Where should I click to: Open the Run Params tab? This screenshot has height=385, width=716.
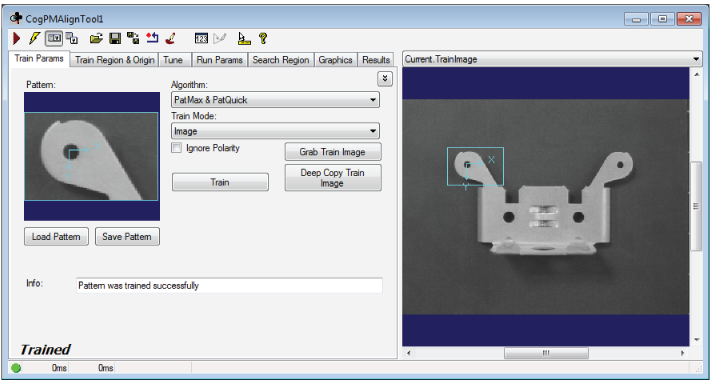click(220, 60)
